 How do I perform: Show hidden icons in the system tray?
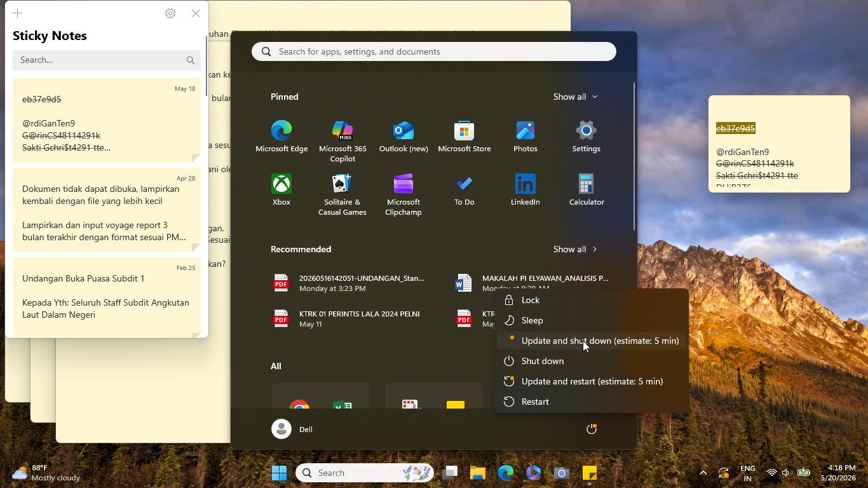[703, 473]
